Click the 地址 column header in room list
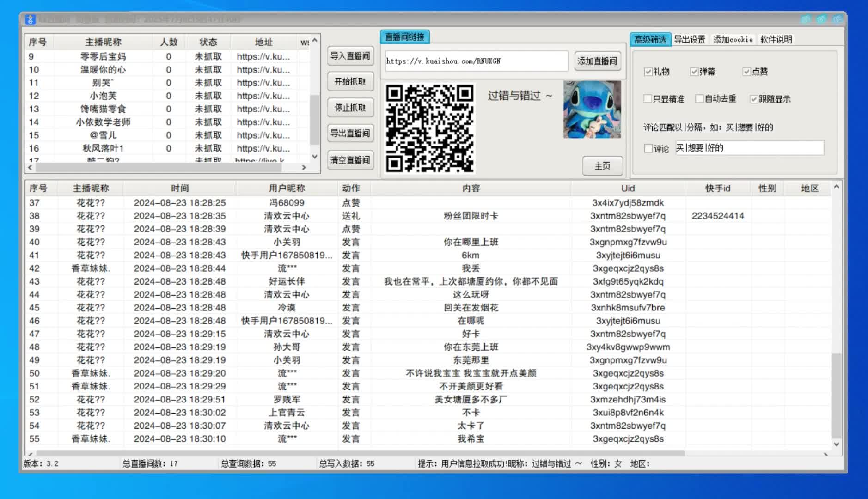This screenshot has width=868, height=499. point(263,42)
